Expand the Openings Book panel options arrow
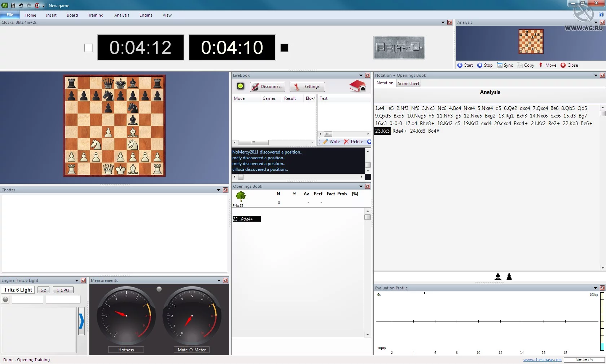 tap(361, 186)
